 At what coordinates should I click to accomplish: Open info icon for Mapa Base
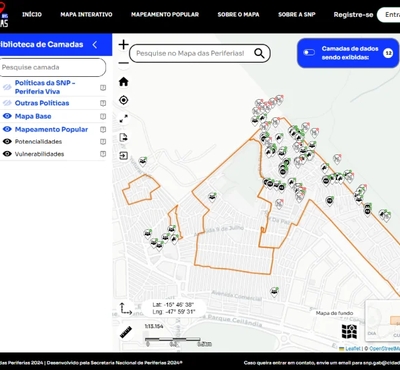(103, 116)
